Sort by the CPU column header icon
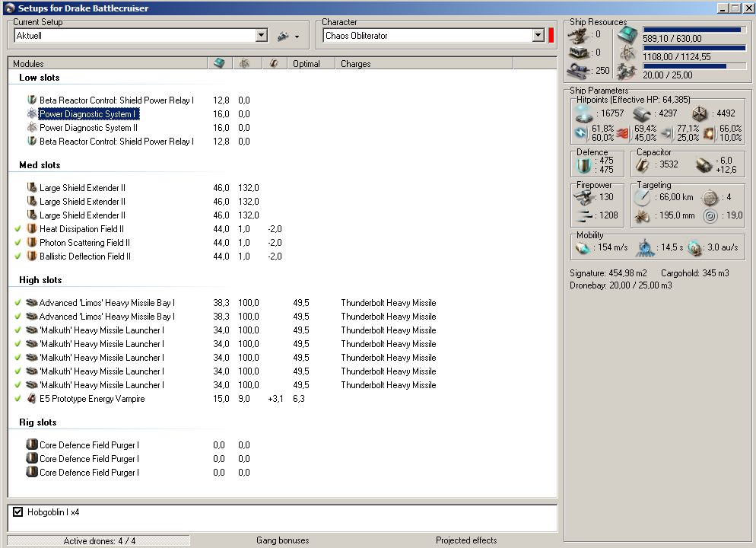The width and height of the screenshot is (756, 548). click(x=219, y=64)
